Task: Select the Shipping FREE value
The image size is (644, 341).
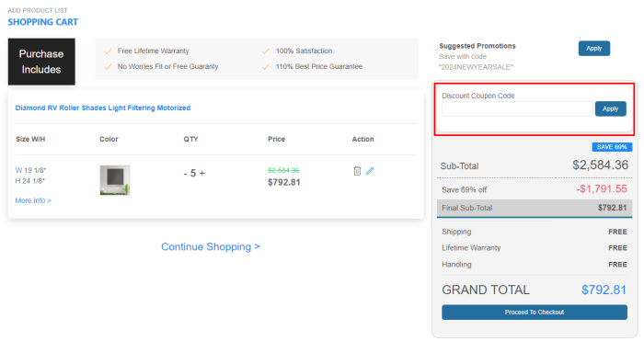Action: (x=617, y=232)
